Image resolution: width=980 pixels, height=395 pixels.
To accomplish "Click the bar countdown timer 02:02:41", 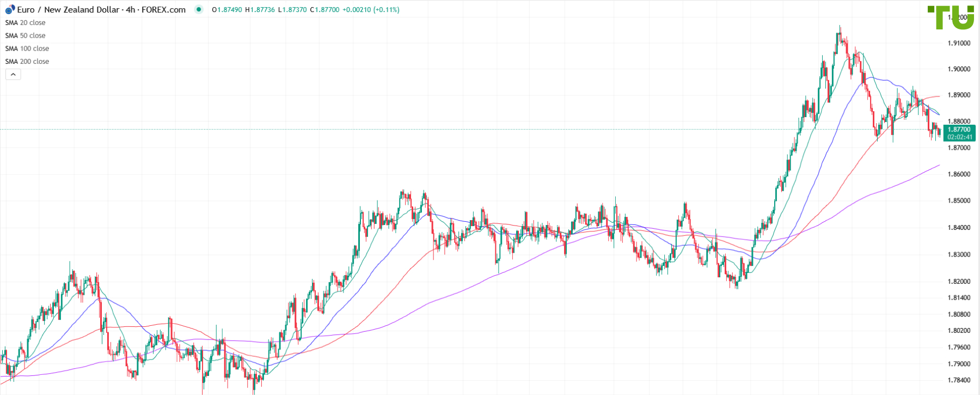I will (959, 137).
